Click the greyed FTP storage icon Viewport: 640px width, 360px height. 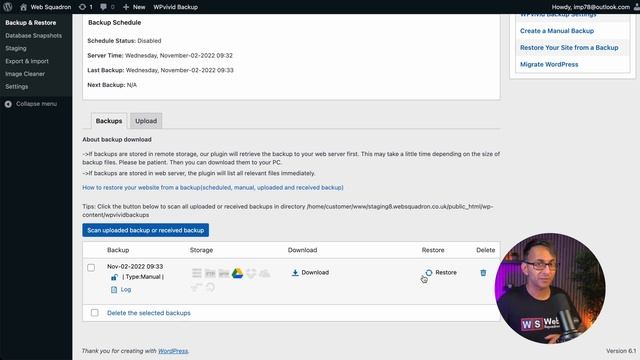[210, 273]
